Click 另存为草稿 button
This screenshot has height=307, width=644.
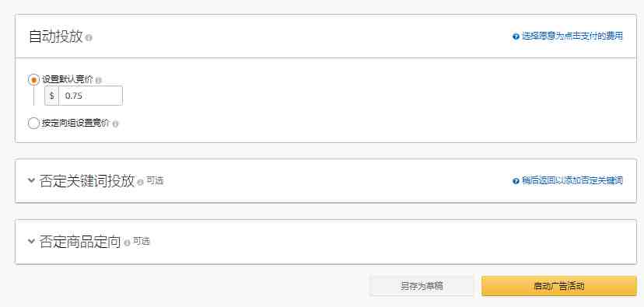click(x=422, y=286)
